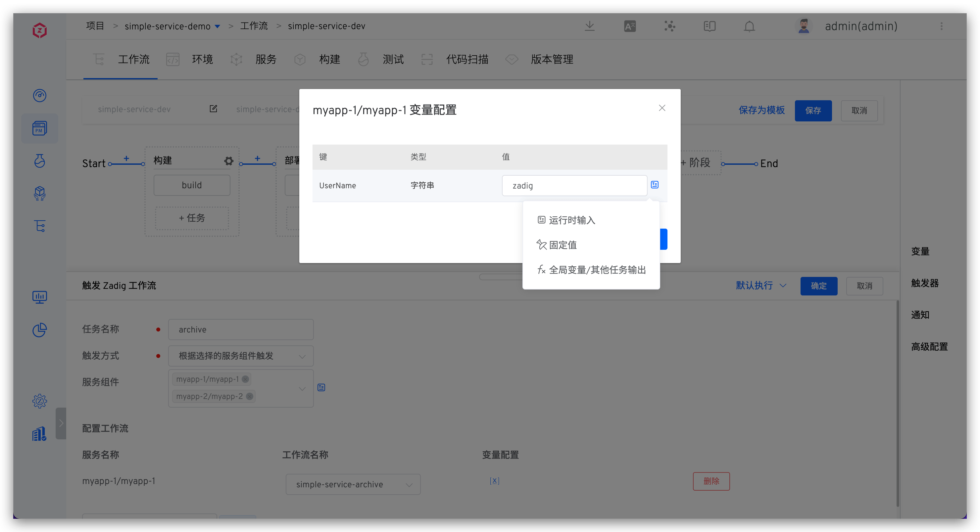Viewport: 980px width, 532px height.
Task: Select 固定值 in the value type menu
Action: 563,245
